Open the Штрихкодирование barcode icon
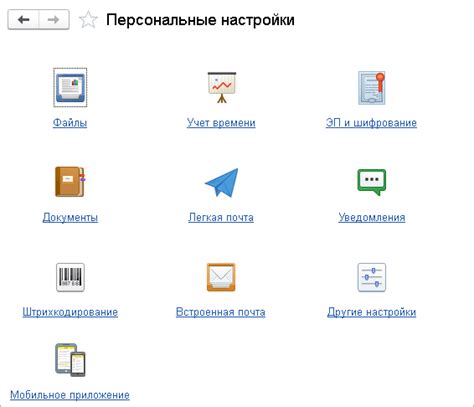 click(70, 277)
